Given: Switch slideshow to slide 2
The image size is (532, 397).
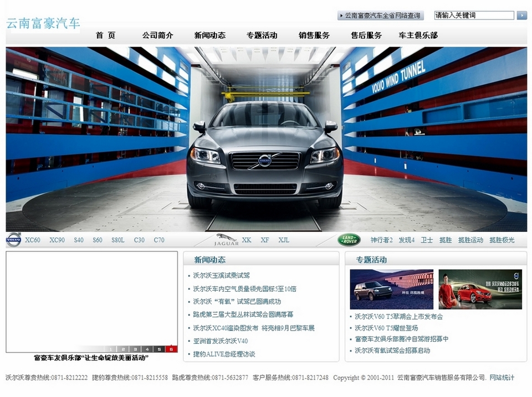Looking at the screenshot, I should 123,349.
